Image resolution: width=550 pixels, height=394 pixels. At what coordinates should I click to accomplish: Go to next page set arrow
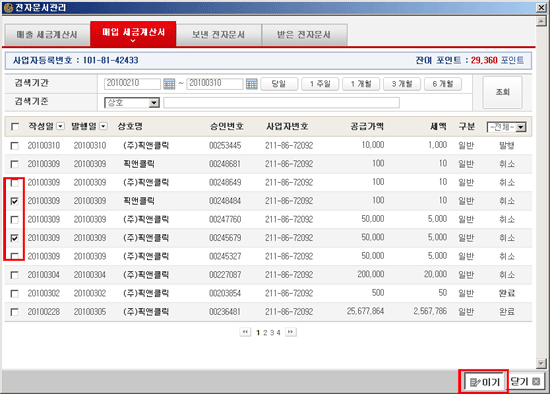click(290, 332)
